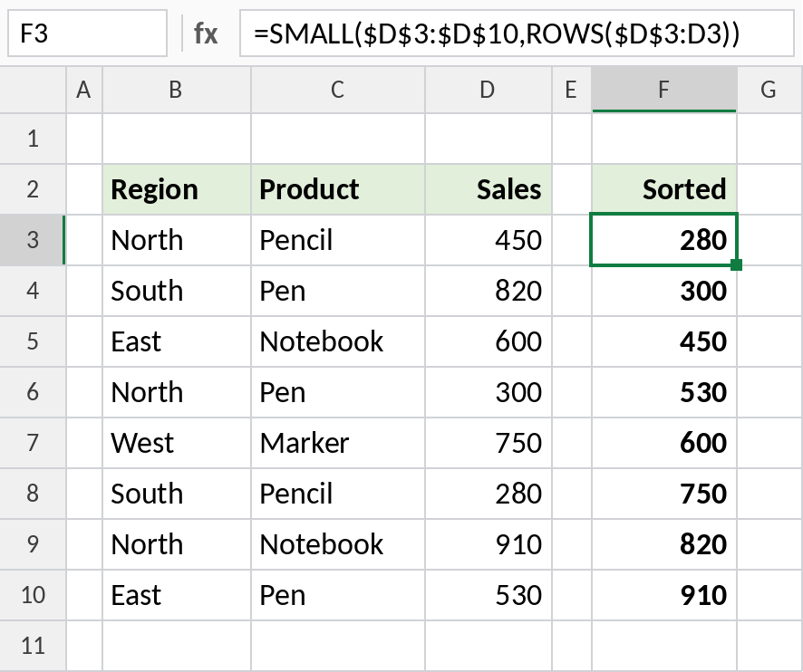Screen dimensions: 803x672
Task: Select Sales cell showing 530 in row 10
Action: click(489, 595)
